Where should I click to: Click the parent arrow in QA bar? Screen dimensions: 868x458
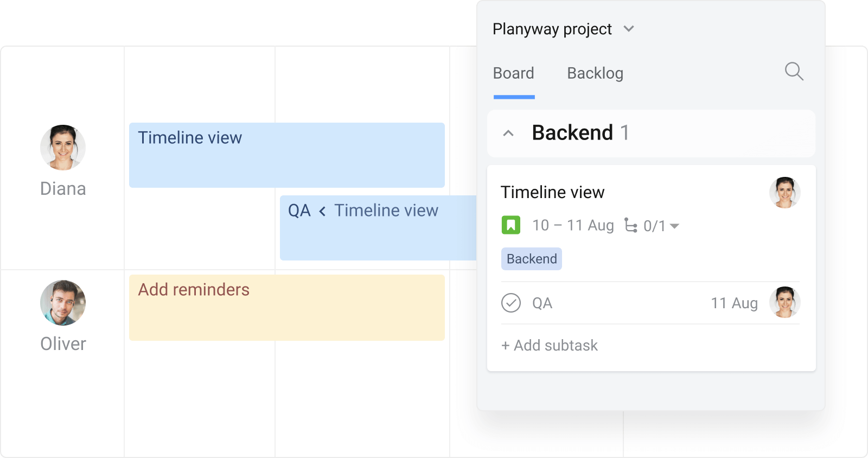tap(322, 211)
